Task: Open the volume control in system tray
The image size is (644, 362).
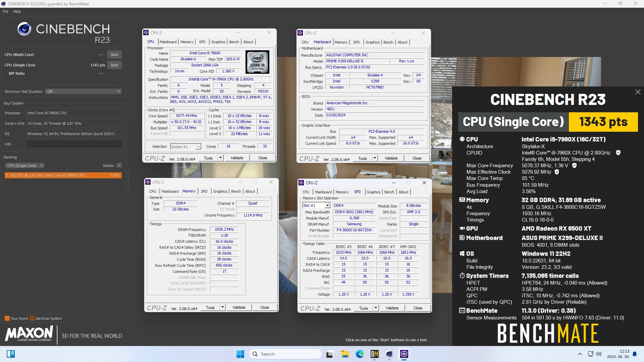Action: pyautogui.click(x=599, y=354)
